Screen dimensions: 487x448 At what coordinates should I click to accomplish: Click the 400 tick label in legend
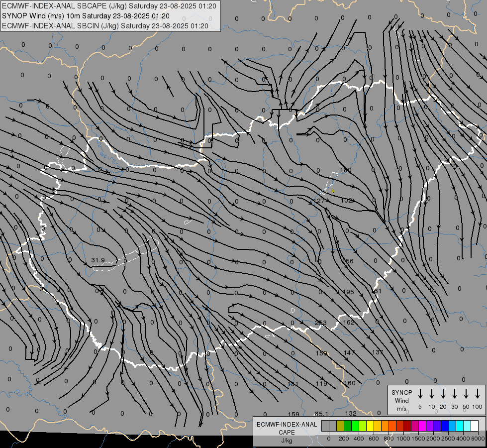(359, 439)
